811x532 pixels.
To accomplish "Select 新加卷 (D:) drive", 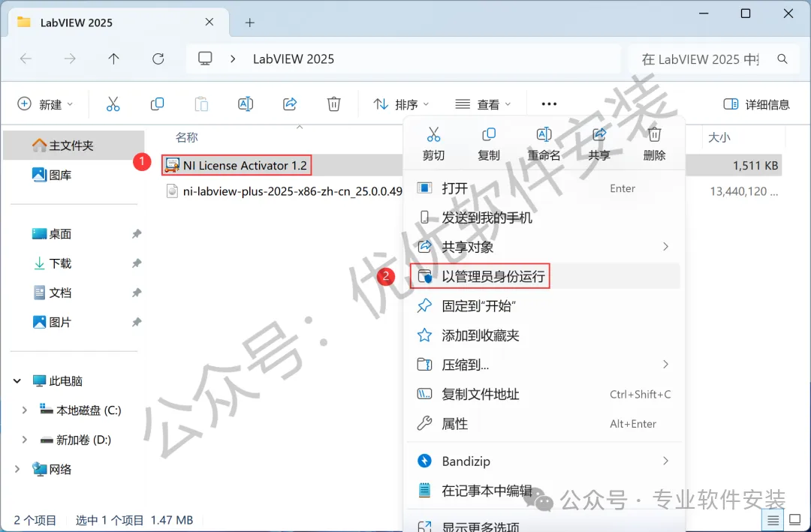I will (76, 440).
